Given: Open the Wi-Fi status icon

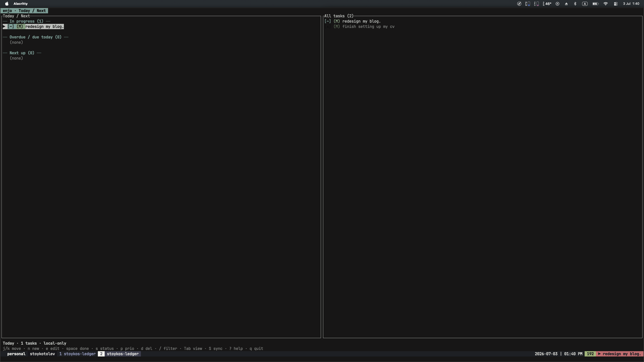Looking at the screenshot, I should click(606, 4).
